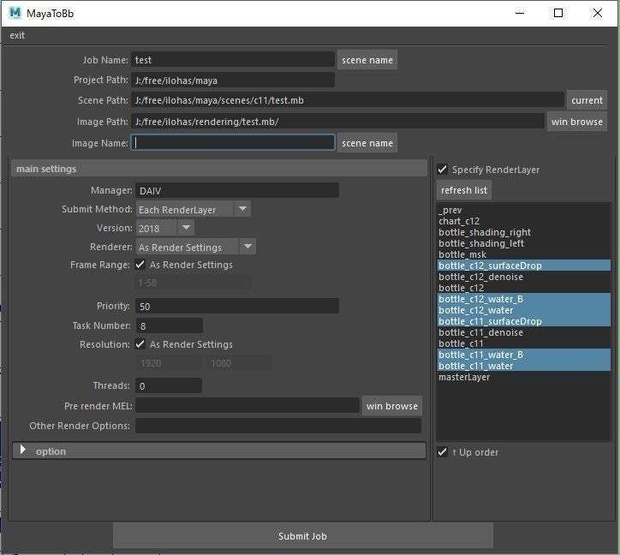This screenshot has height=555, width=620.
Task: Toggle Specify RenderLayer checkbox
Action: (x=442, y=170)
